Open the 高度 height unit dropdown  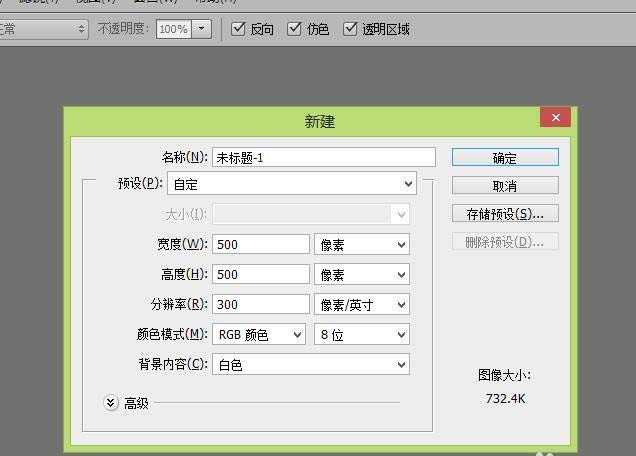coord(362,274)
